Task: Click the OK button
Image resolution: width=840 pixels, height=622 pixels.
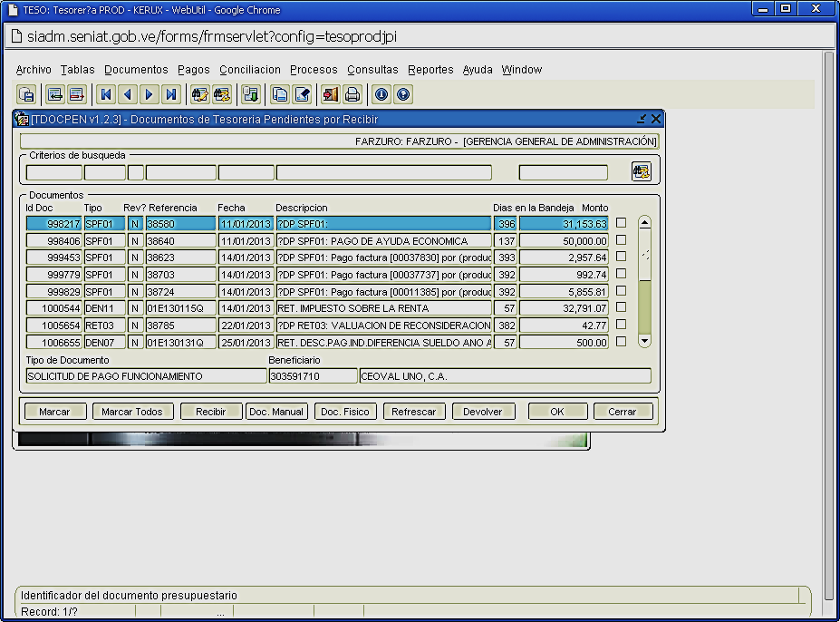Action: tap(557, 412)
